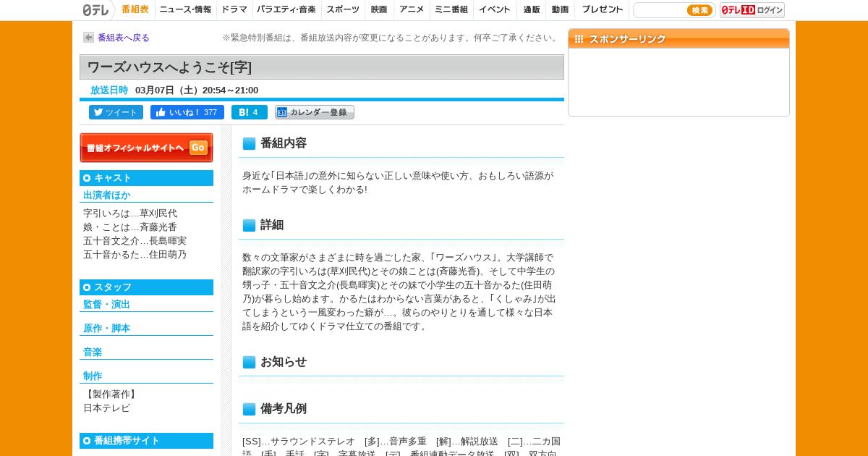868x456 pixels.
Task: Click the 音楽 staff subheading
Action: [x=93, y=352]
